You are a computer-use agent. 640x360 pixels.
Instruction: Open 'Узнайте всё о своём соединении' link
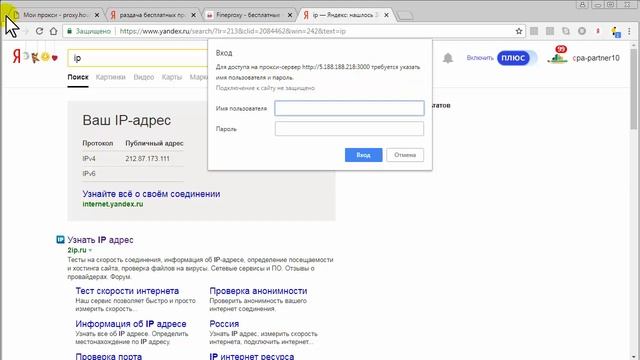coord(151,194)
